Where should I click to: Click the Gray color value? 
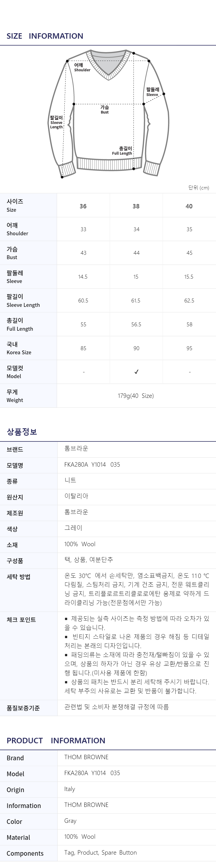[70, 821]
